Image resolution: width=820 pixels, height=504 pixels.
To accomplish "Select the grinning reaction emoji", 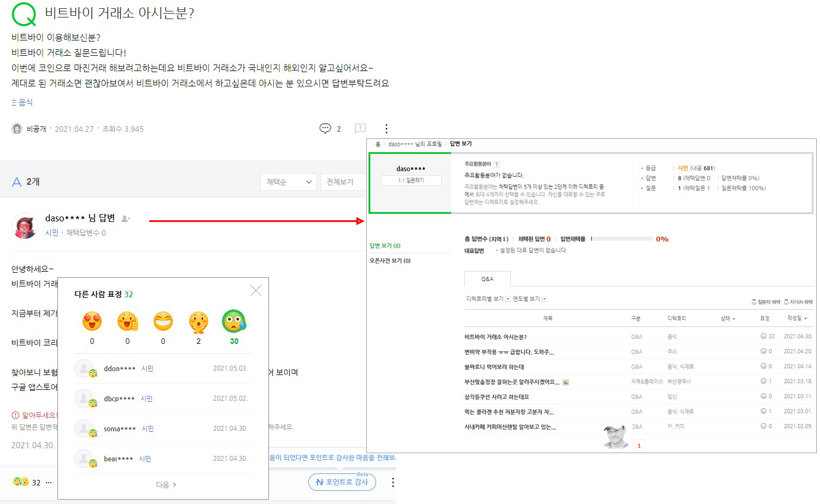I will click(163, 321).
